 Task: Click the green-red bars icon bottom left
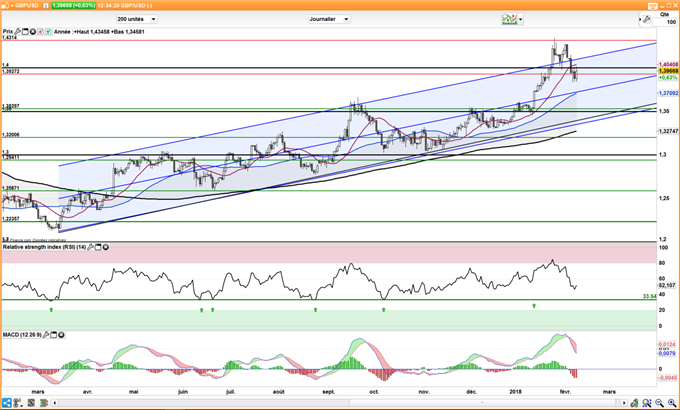[43, 403]
